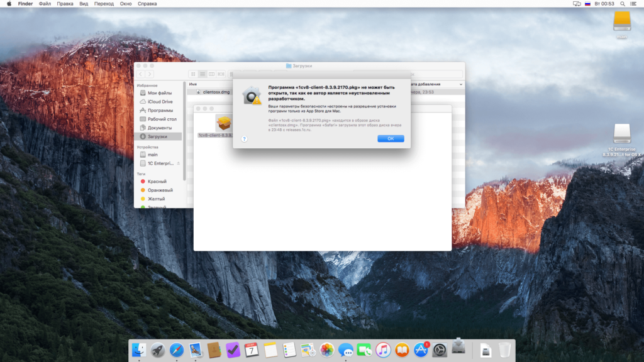Open the Apple menu

[9, 4]
